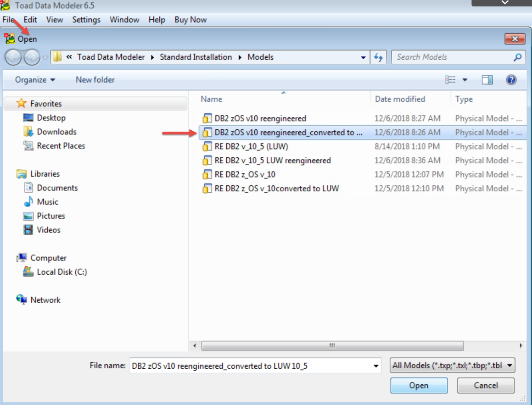Select Libraries in navigation pane

[x=45, y=173]
